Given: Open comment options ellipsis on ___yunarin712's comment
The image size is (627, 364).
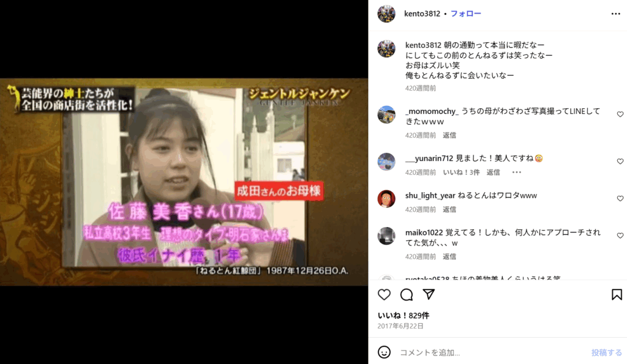Looking at the screenshot, I should click(x=517, y=172).
